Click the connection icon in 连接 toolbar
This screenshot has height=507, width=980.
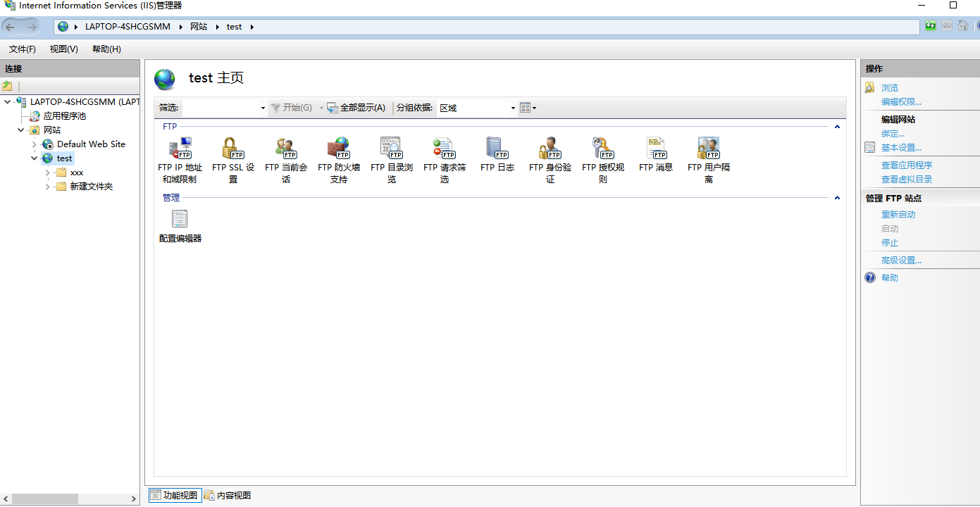[7, 86]
